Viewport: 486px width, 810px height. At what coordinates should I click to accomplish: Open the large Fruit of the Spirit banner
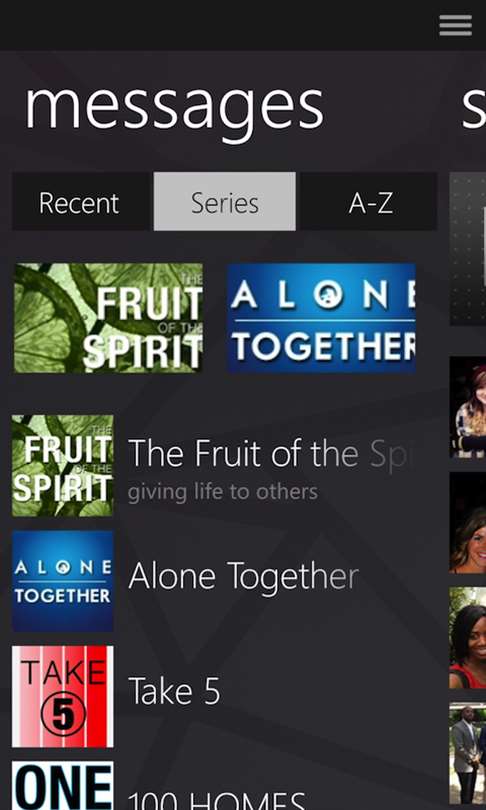pos(108,318)
